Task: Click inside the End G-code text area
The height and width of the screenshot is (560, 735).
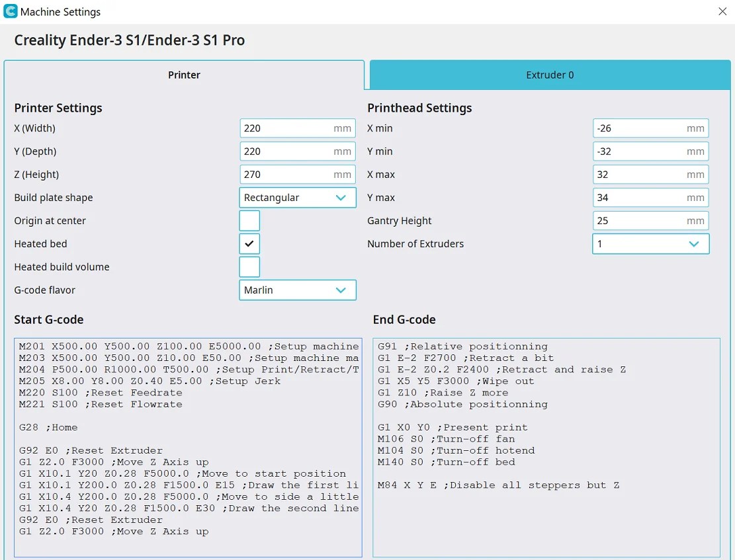Action: (x=546, y=448)
